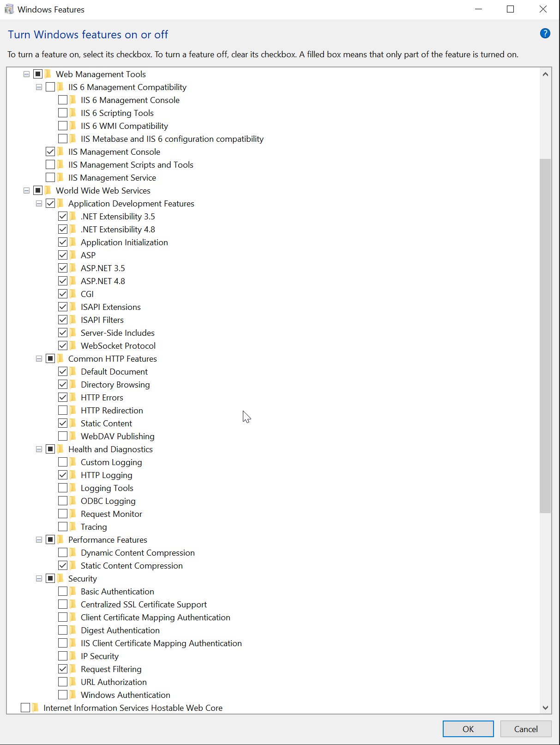Uncheck the ASP.NET 4.8 checkbox
Image resolution: width=560 pixels, height=745 pixels.
[63, 281]
